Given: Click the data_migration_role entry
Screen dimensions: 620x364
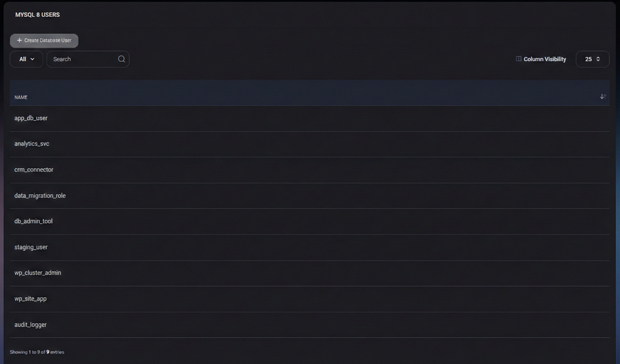Looking at the screenshot, I should tap(40, 196).
